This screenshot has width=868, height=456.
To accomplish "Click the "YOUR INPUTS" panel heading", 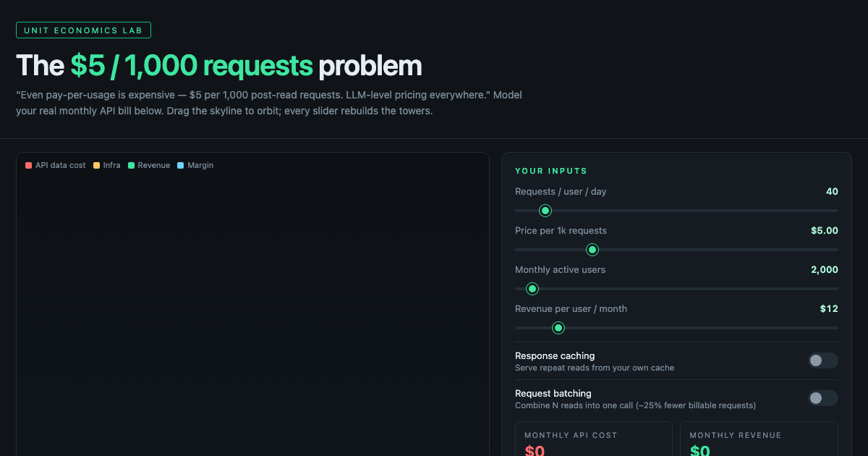I will [551, 172].
